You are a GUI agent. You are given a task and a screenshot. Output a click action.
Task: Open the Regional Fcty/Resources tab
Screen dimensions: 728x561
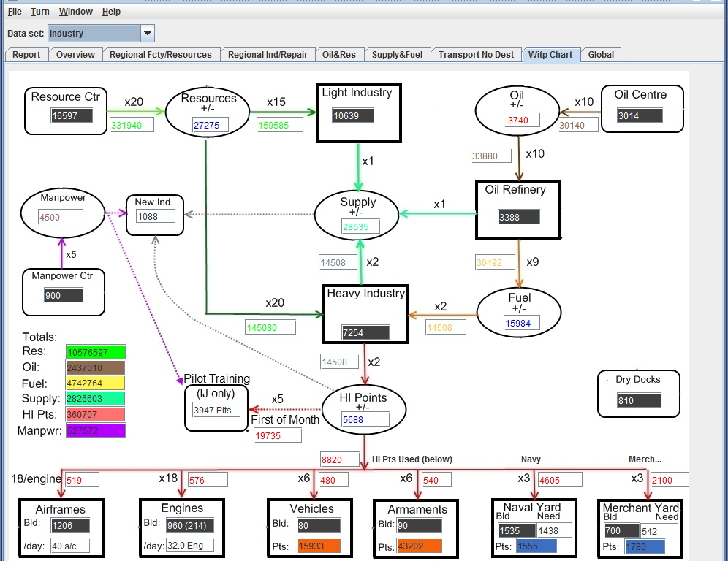(x=161, y=55)
